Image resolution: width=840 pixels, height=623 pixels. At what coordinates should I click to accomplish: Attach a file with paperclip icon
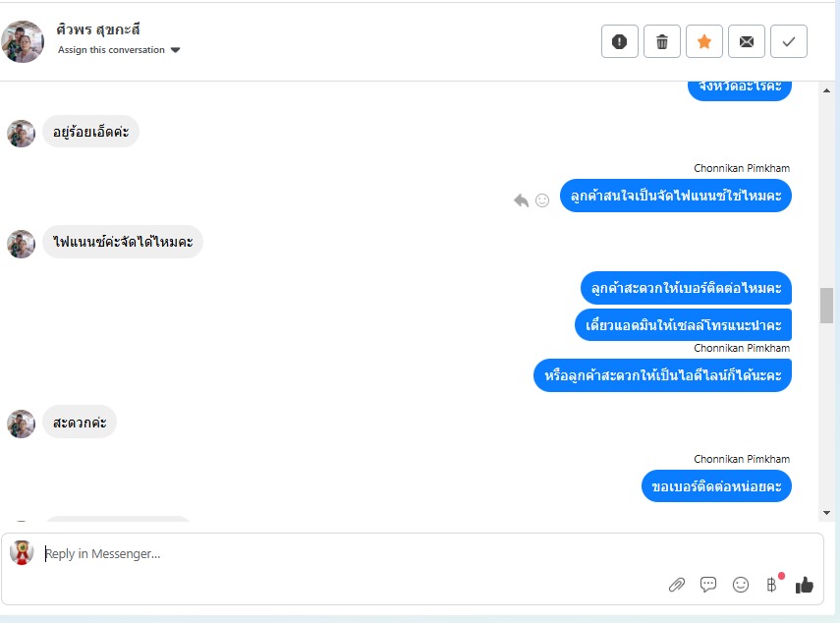point(677,585)
